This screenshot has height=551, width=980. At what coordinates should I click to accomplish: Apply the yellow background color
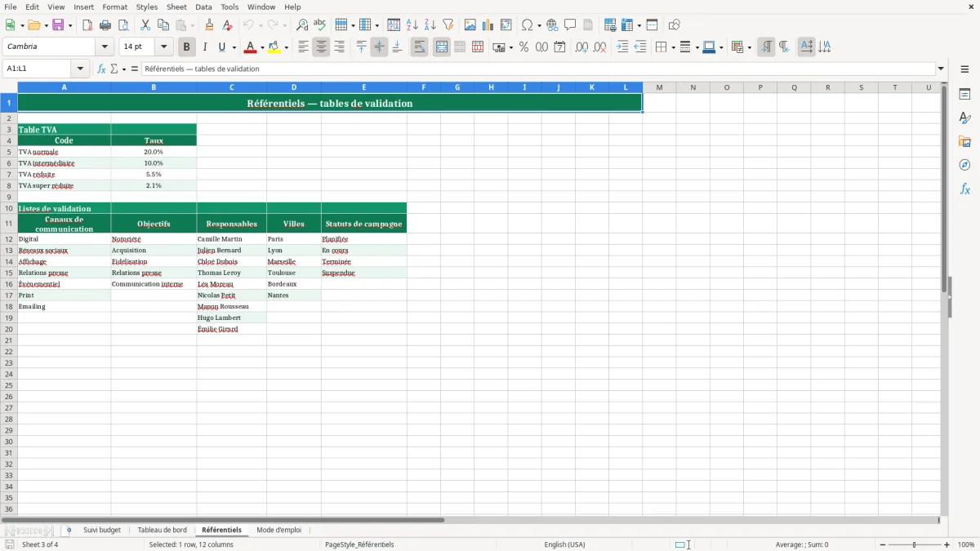click(274, 47)
